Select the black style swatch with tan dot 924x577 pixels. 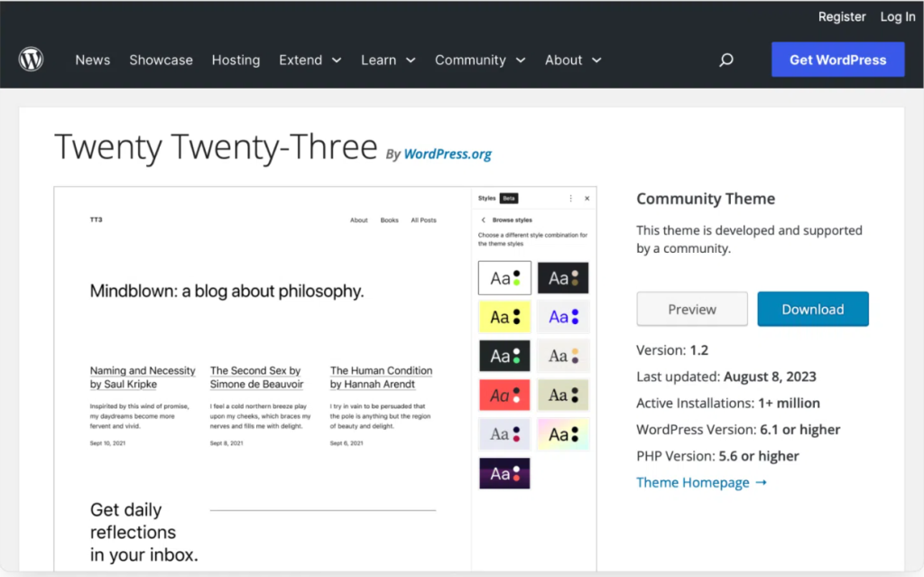563,278
